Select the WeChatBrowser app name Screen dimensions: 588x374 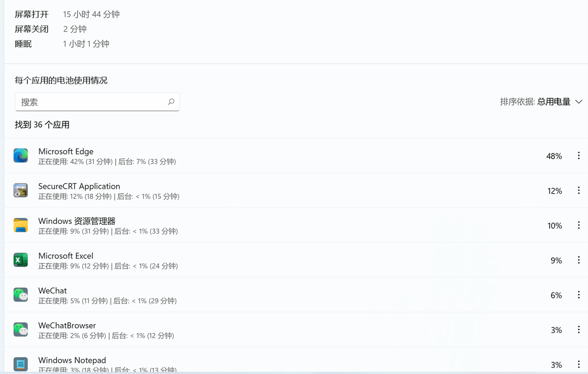tap(67, 325)
